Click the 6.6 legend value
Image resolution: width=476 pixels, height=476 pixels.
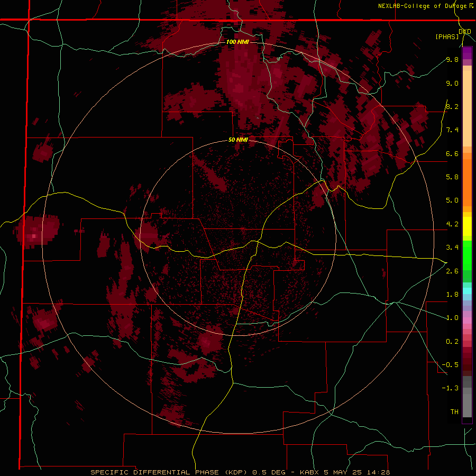click(452, 153)
